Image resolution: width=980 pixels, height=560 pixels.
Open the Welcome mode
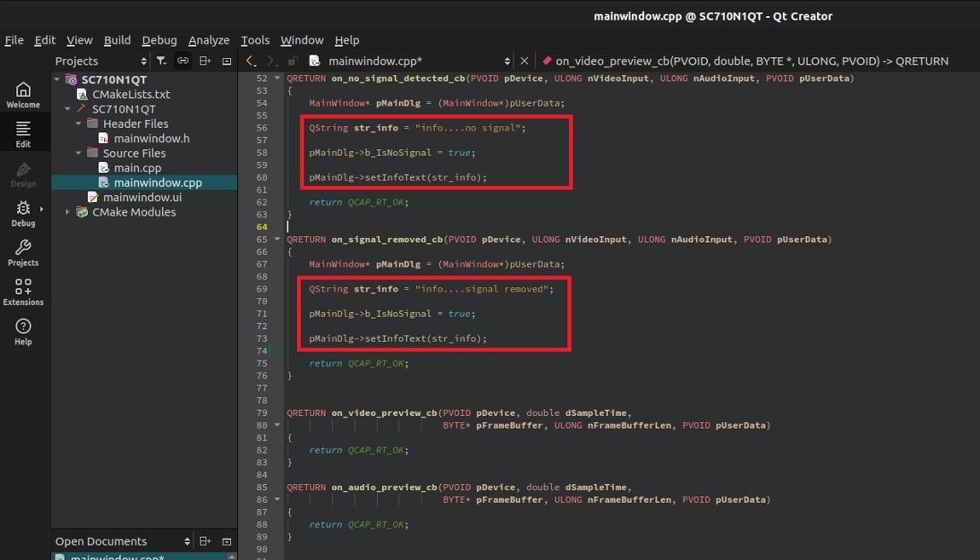(23, 95)
